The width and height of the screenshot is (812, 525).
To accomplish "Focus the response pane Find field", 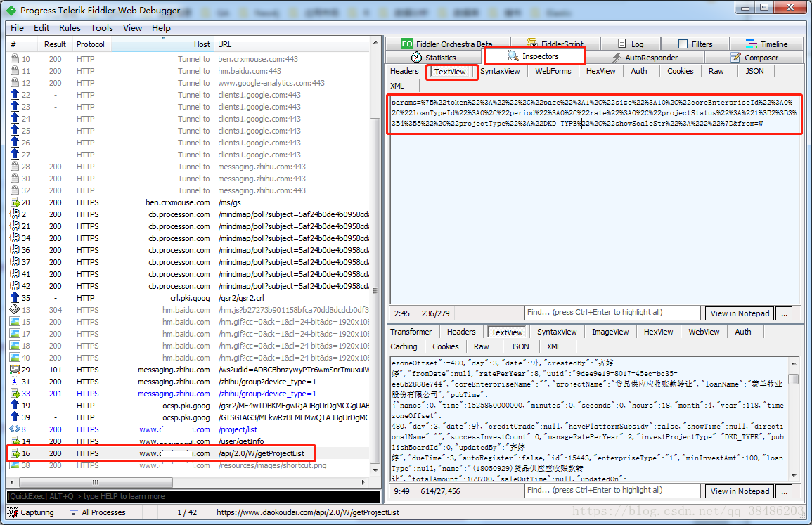I will (x=612, y=490).
